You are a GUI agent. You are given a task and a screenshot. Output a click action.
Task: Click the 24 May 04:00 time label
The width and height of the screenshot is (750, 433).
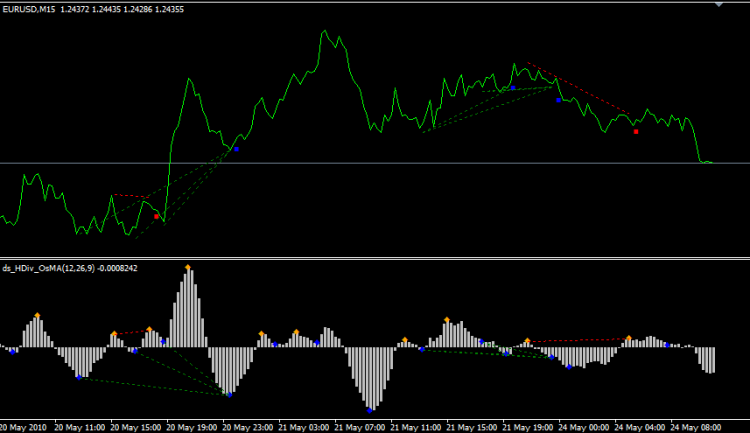(x=640, y=427)
